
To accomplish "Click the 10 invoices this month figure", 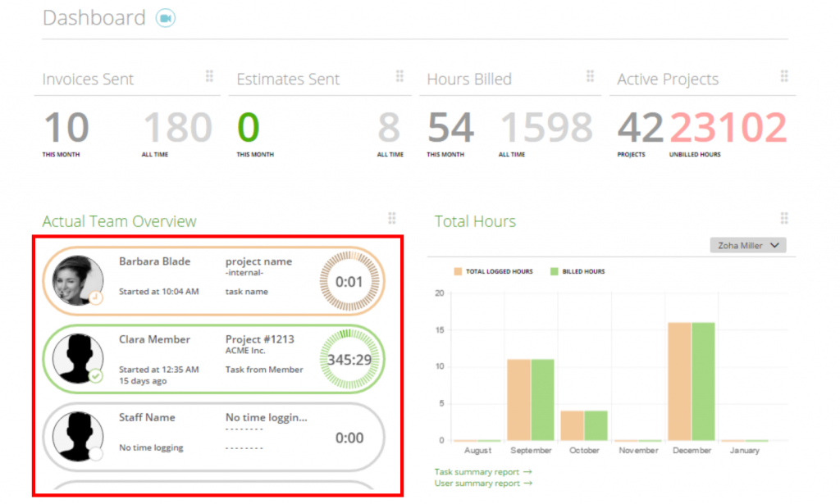I will tap(66, 127).
